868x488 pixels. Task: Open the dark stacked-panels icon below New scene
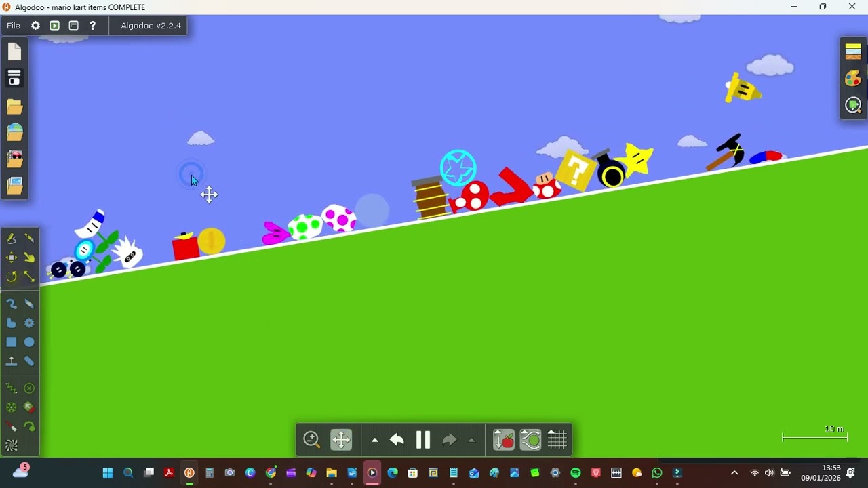point(15,79)
